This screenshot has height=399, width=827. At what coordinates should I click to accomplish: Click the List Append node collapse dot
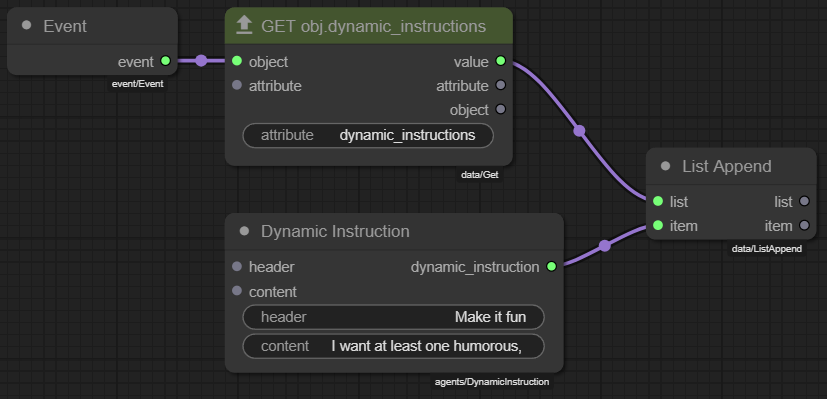[665, 166]
